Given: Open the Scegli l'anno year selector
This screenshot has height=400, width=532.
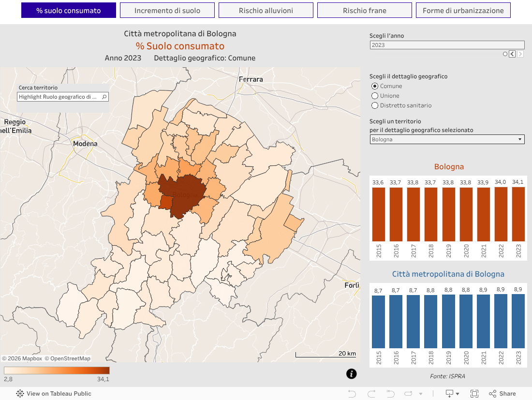Looking at the screenshot, I should tap(447, 45).
